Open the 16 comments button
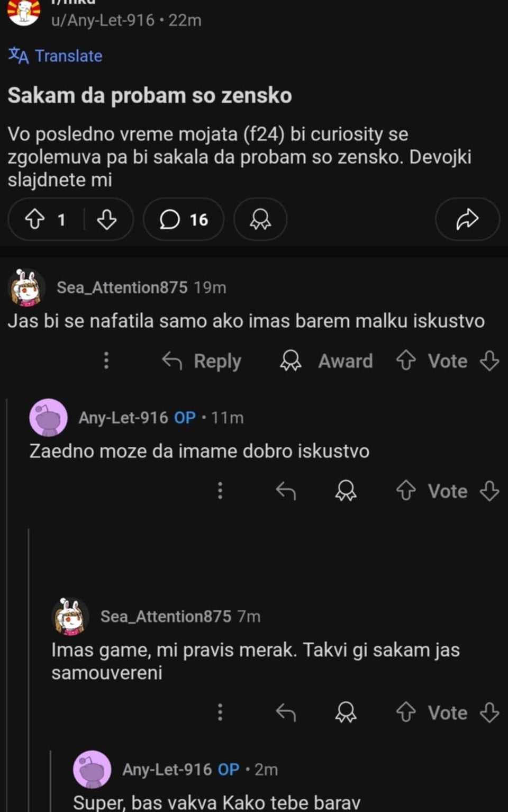The height and width of the screenshot is (812, 508). click(184, 219)
